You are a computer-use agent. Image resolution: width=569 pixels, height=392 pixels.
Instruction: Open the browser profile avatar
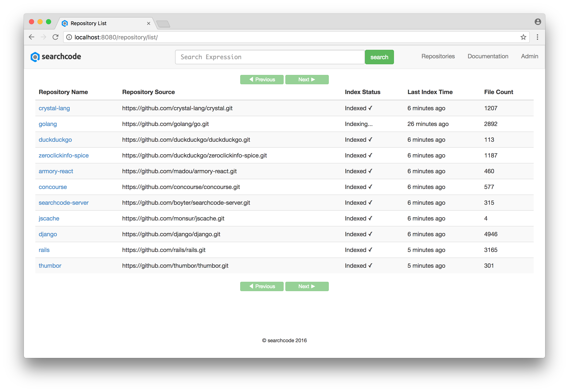coord(538,22)
